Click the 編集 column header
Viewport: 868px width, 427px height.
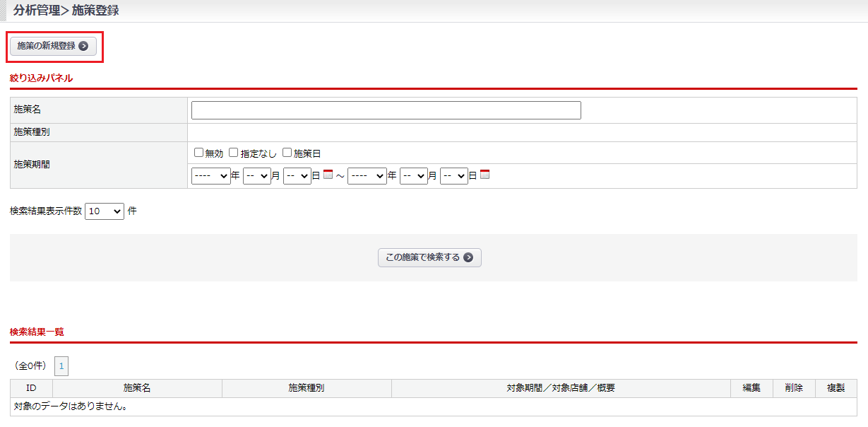[x=751, y=388]
